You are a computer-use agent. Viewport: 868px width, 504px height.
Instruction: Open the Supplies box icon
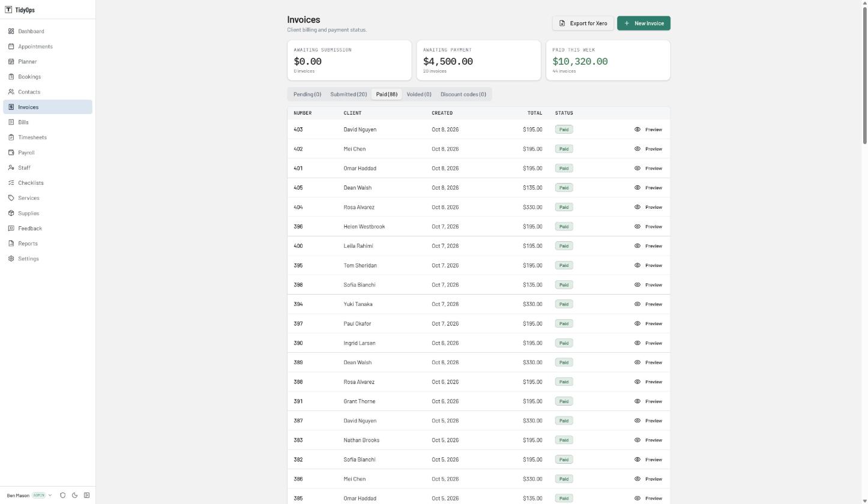11,213
